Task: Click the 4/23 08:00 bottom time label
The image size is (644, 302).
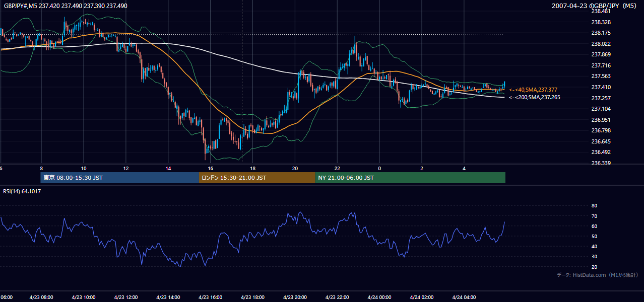Action: pyautogui.click(x=41, y=297)
